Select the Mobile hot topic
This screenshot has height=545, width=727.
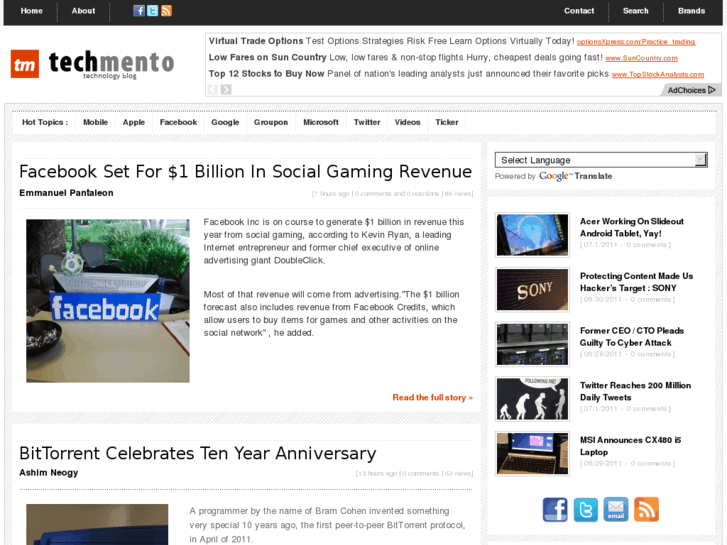point(96,122)
